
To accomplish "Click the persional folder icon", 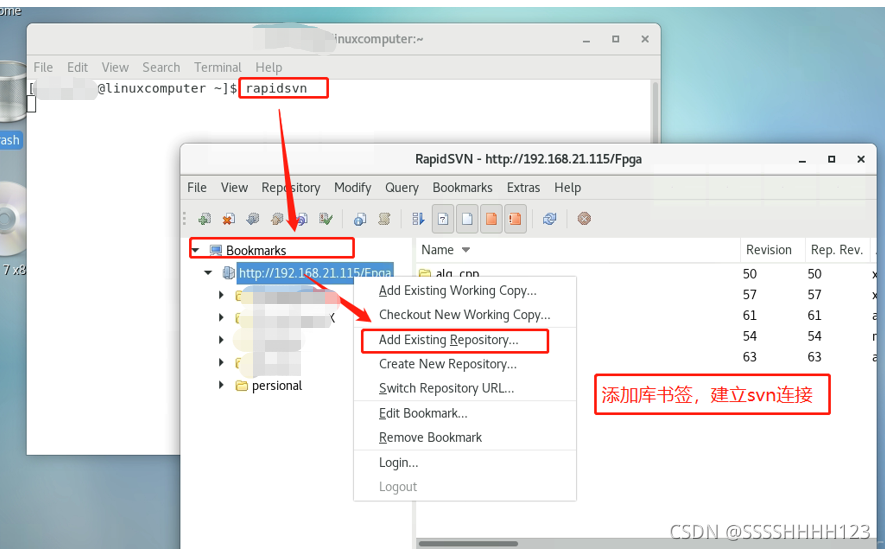I will click(x=242, y=386).
